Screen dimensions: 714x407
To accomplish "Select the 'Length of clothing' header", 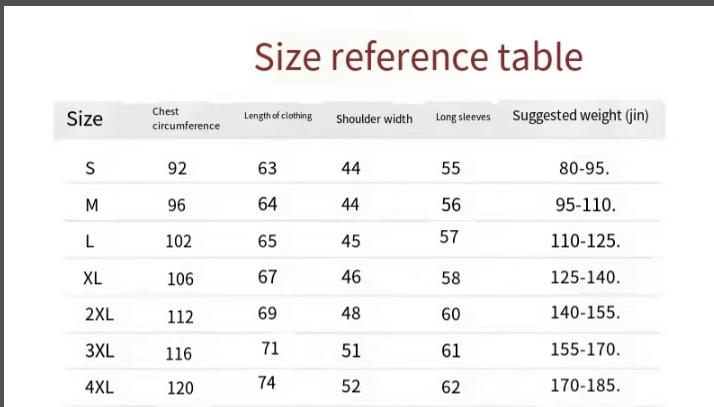I will pos(278,116).
